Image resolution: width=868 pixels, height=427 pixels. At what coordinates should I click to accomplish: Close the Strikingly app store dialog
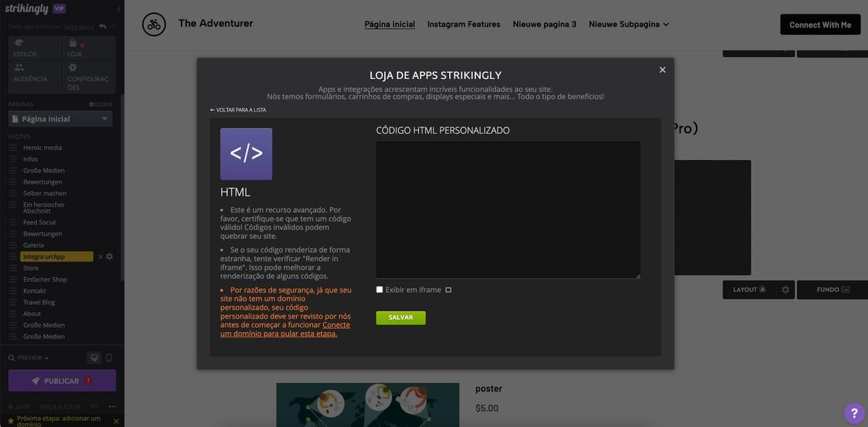[662, 70]
